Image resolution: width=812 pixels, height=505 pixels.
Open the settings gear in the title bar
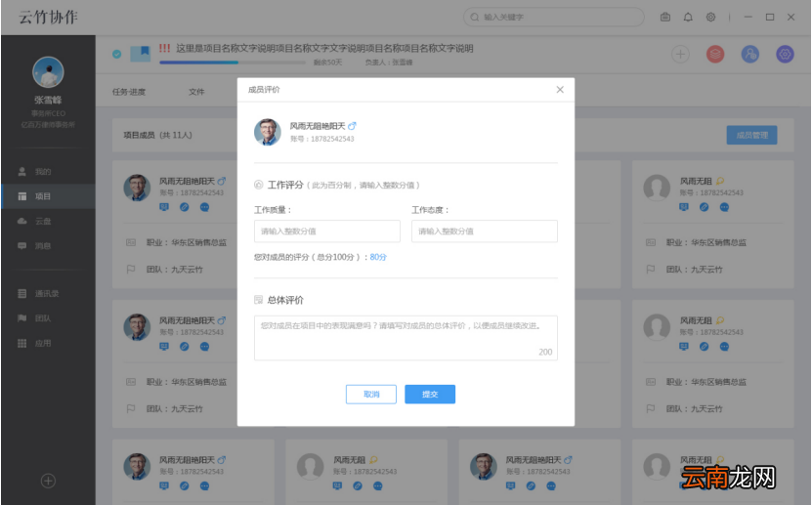click(x=710, y=17)
